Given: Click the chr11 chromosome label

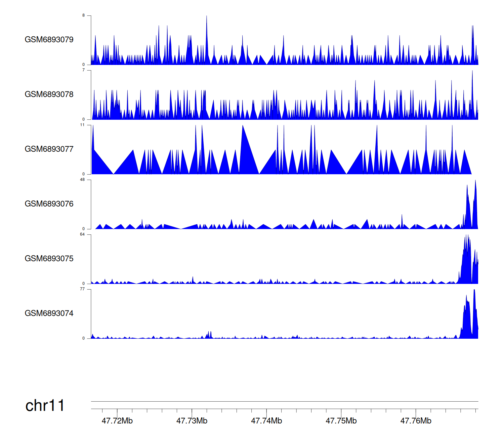Looking at the screenshot, I should pos(45,406).
